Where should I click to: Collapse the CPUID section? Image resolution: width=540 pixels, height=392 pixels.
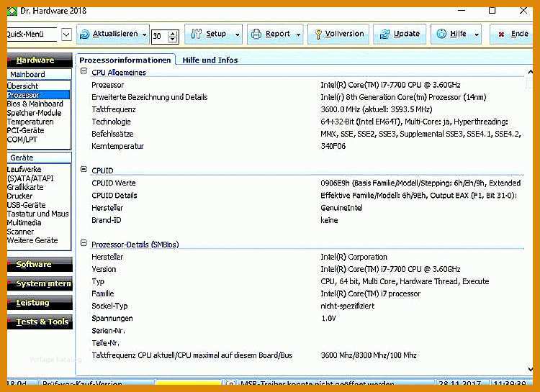coord(84,169)
